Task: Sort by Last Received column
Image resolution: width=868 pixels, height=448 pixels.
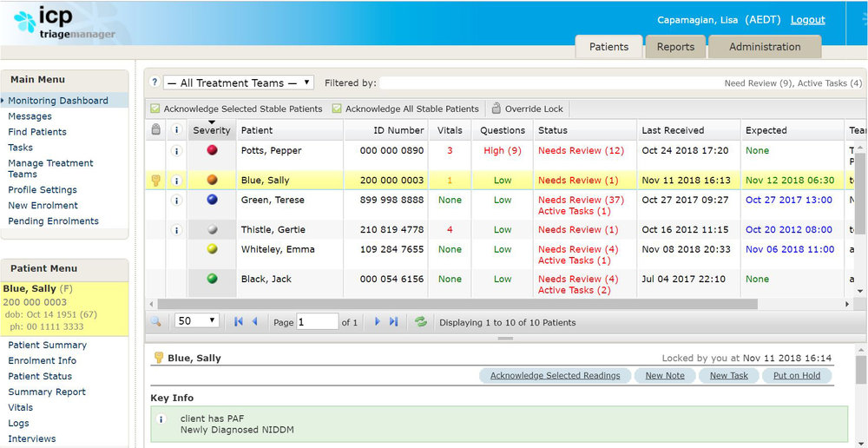Action: (688, 130)
